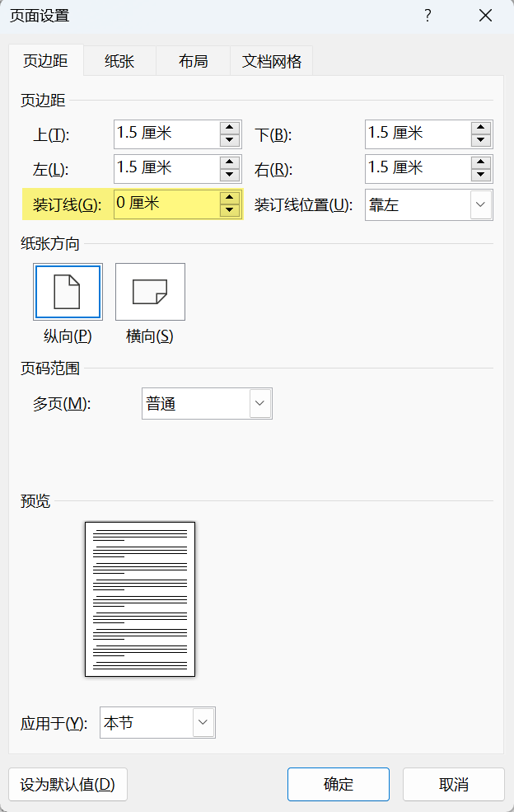Image resolution: width=514 pixels, height=812 pixels.
Task: Open the 应用于 dropdown showing 本节
Action: tap(157, 722)
